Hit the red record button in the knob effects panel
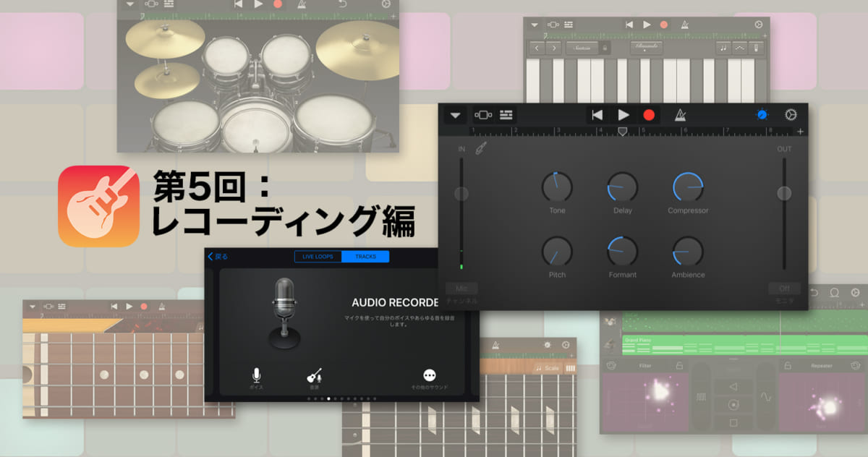Image resolution: width=868 pixels, height=457 pixels. coord(649,115)
